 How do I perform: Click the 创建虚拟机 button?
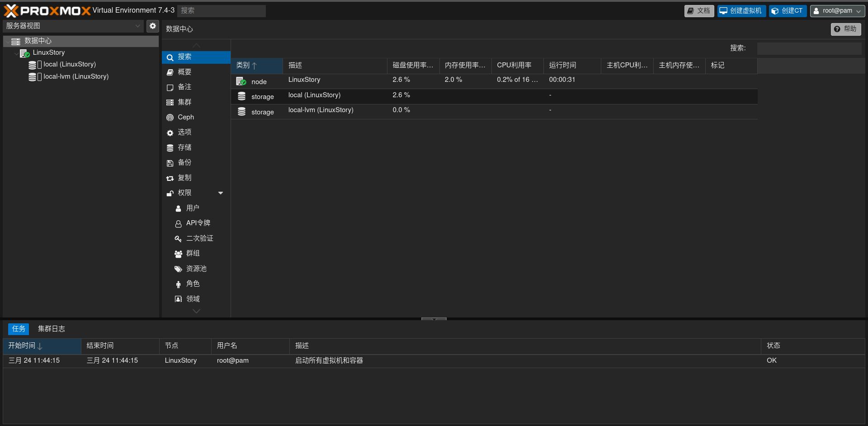[741, 11]
